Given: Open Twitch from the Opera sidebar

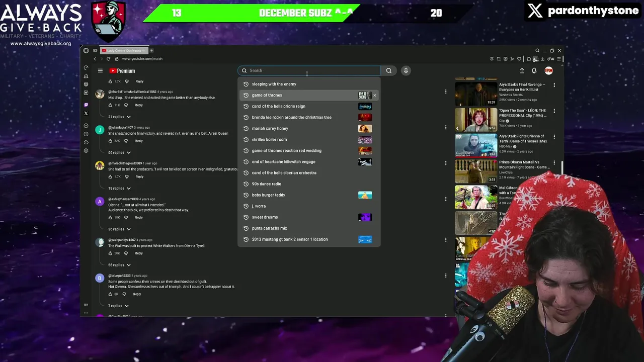Looking at the screenshot, I should (86, 105).
